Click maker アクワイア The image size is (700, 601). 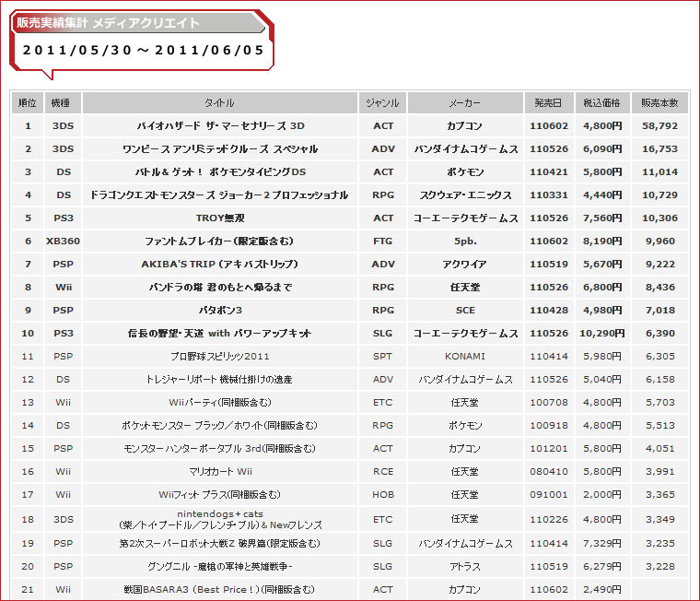tap(465, 264)
